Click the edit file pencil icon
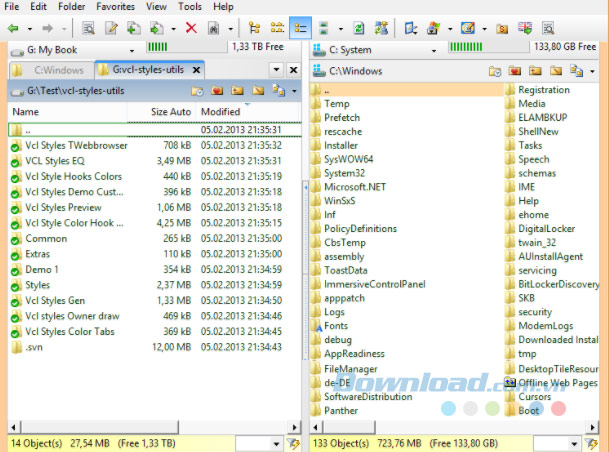This screenshot has height=452, width=609. click(x=111, y=28)
